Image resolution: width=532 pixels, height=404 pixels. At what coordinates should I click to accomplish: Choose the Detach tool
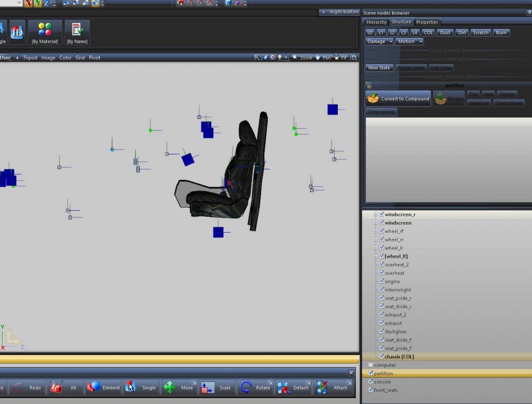[x=293, y=387]
